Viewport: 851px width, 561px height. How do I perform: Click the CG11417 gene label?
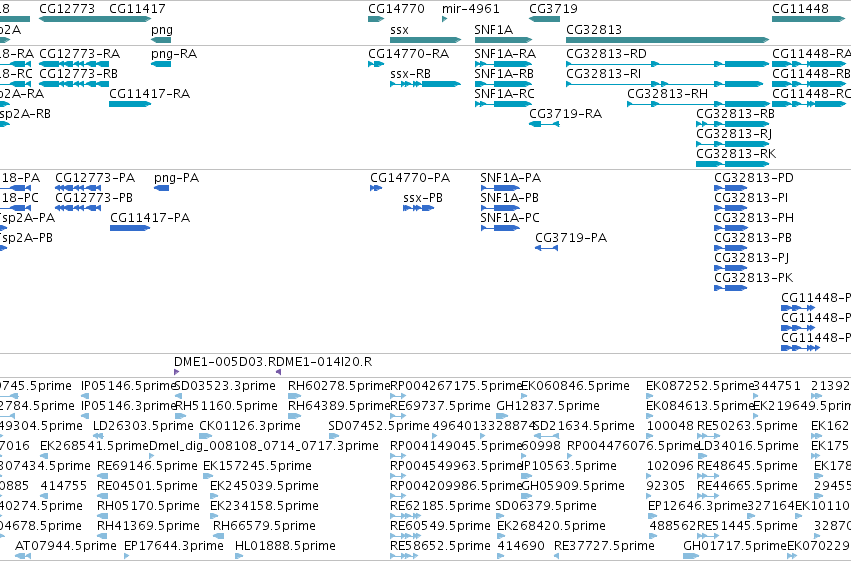click(x=137, y=9)
